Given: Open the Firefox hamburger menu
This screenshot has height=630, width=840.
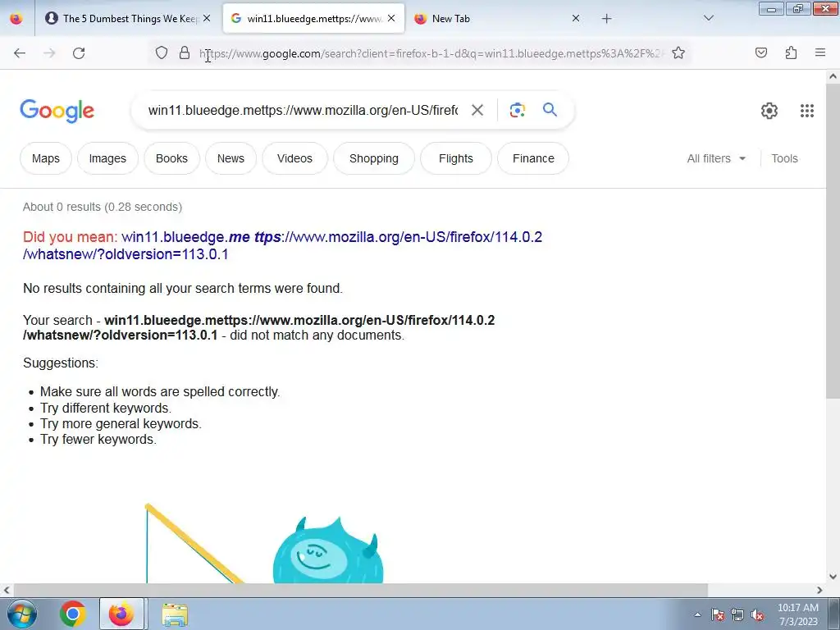Looking at the screenshot, I should point(820,52).
